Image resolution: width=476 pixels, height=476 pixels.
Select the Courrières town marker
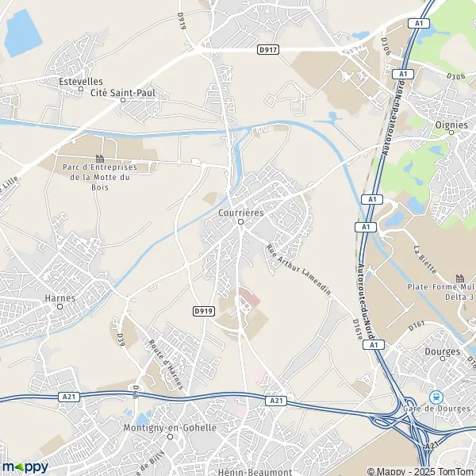(x=240, y=221)
